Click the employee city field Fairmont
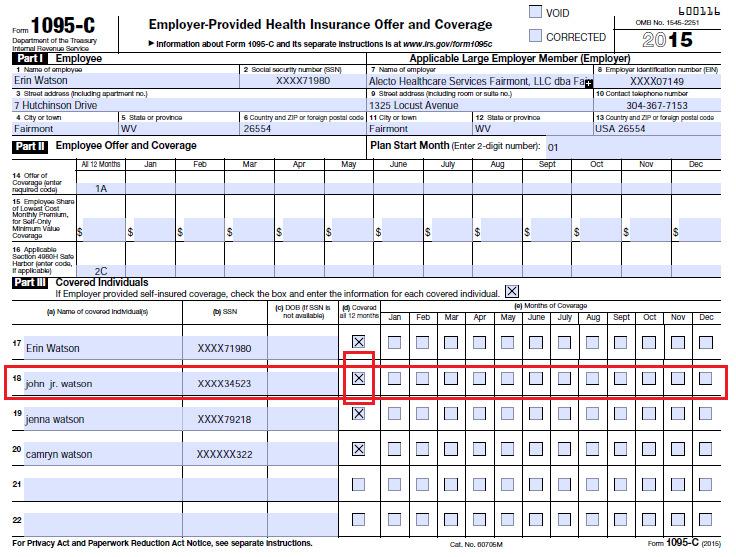This screenshot has width=736, height=557. pos(65,129)
